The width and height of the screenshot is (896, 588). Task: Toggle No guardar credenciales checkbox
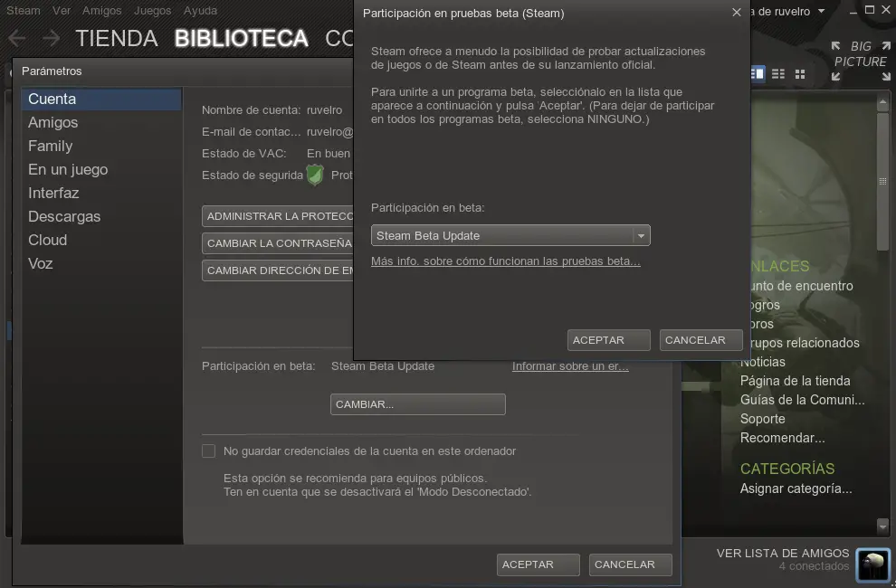[208, 450]
